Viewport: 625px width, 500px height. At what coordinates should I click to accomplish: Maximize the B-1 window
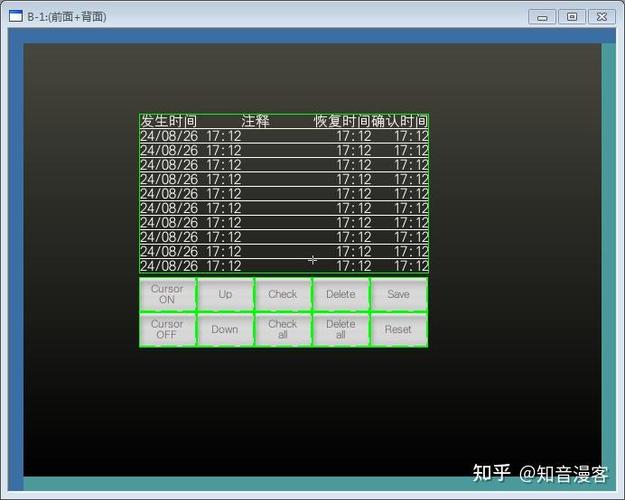pyautogui.click(x=572, y=17)
